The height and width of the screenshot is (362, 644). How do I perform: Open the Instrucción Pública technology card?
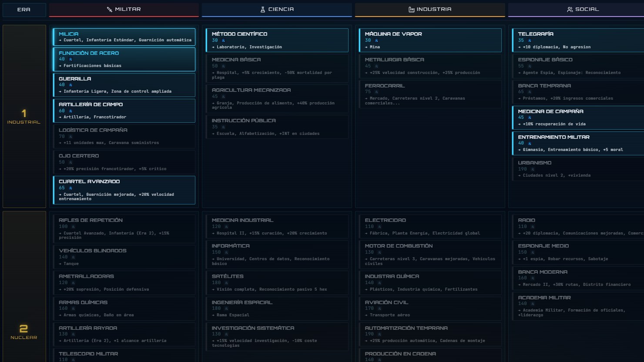tap(277, 127)
